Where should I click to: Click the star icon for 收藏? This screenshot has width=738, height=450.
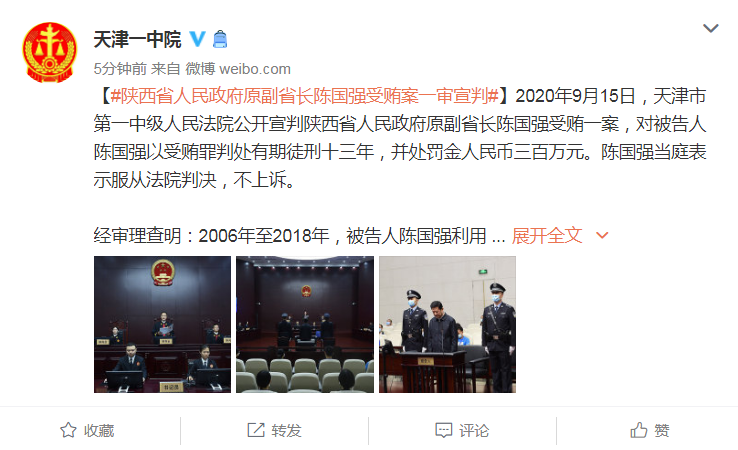[68, 430]
